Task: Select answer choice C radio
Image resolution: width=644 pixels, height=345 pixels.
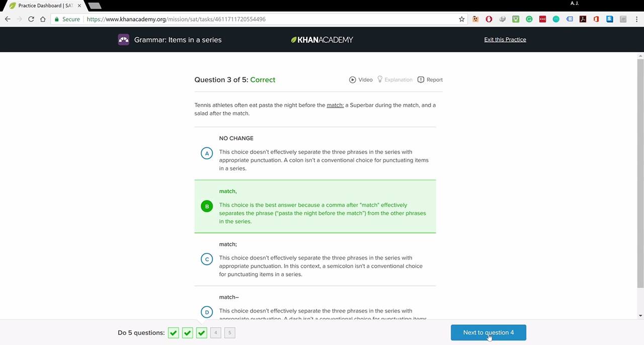Action: click(x=207, y=259)
